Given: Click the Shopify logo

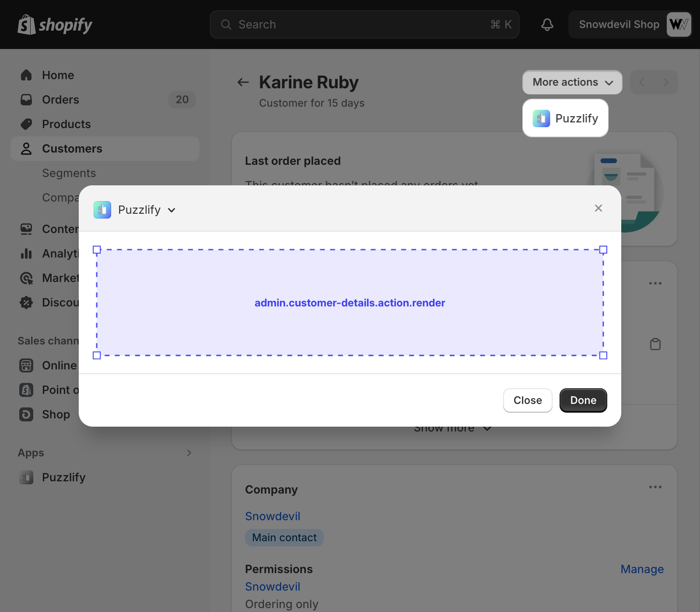Looking at the screenshot, I should point(55,25).
